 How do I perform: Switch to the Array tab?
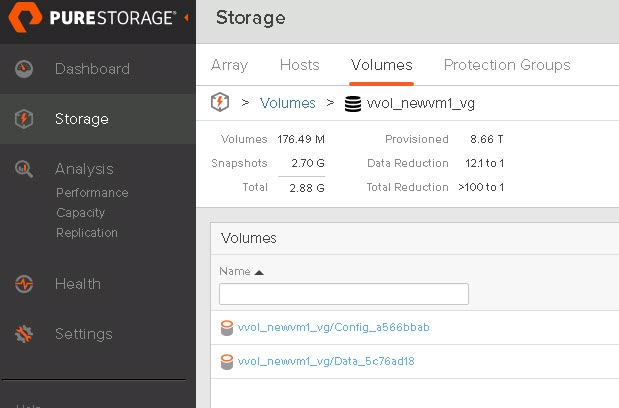pyautogui.click(x=229, y=65)
